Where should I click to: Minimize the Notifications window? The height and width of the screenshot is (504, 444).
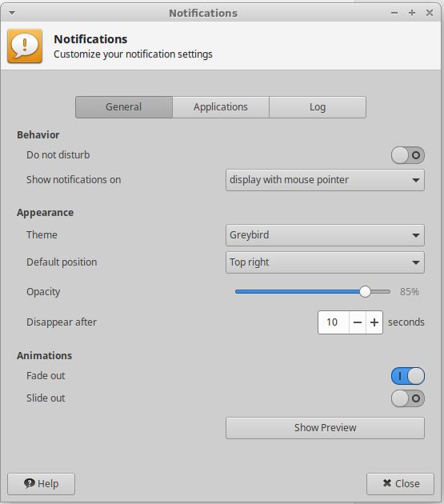tap(394, 13)
